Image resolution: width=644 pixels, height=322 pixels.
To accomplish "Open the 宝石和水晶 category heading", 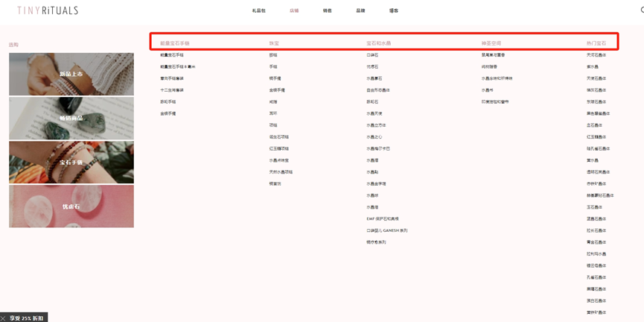I will (x=378, y=44).
